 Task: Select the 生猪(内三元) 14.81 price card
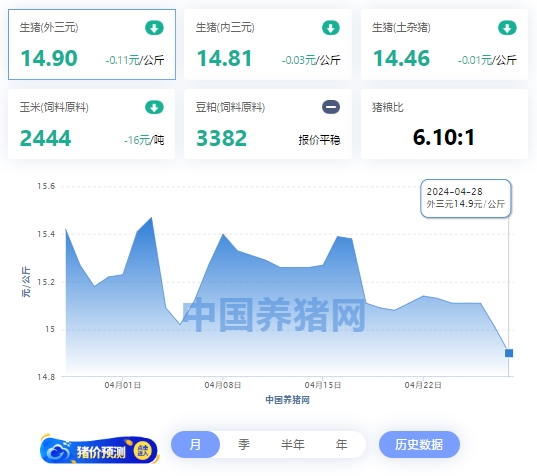268,45
